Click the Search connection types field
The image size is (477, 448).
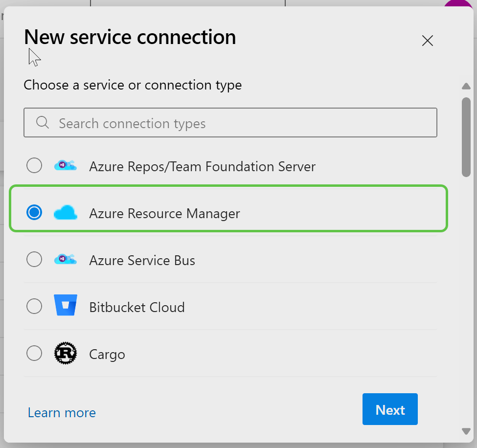(230, 123)
